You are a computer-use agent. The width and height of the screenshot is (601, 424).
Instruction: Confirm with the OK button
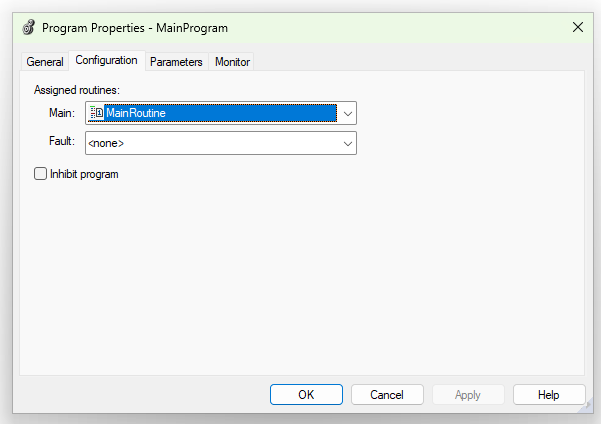[306, 394]
